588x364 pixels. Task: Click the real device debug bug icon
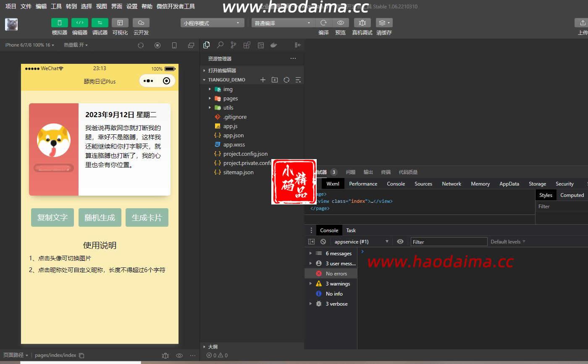point(362,23)
